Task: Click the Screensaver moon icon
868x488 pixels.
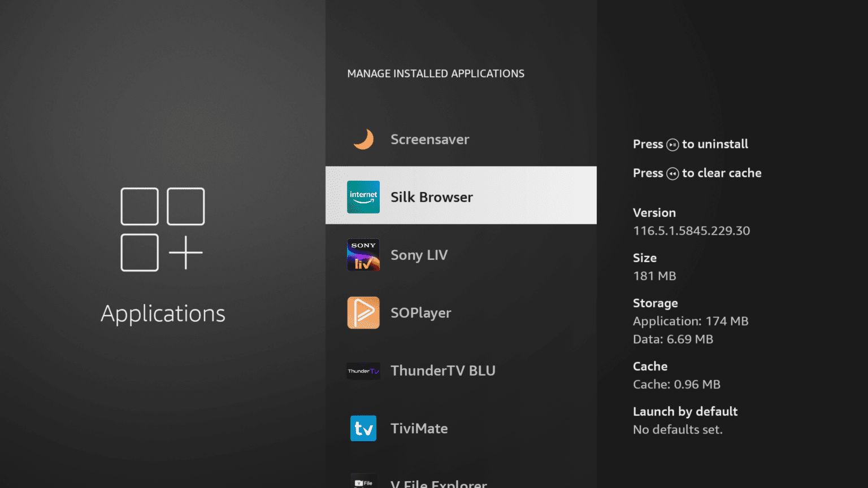Action: coord(363,139)
